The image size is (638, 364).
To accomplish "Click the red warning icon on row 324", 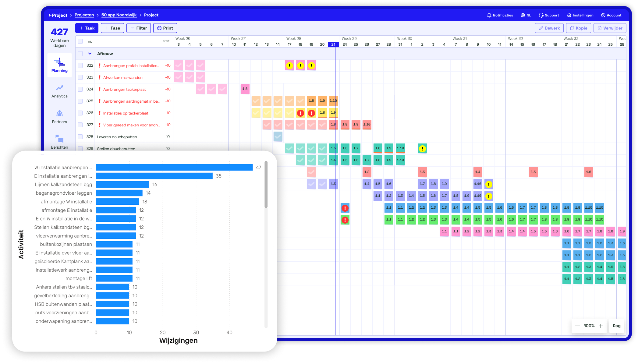I will [x=100, y=89].
